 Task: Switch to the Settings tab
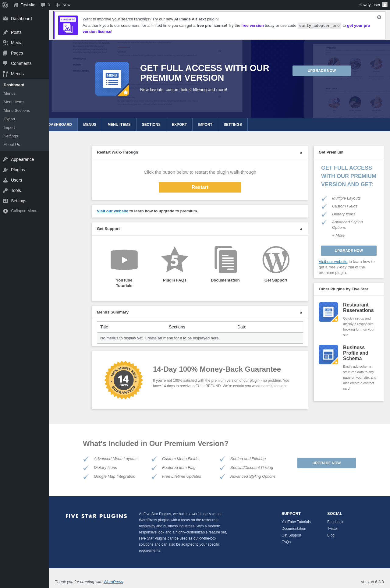pos(233,125)
